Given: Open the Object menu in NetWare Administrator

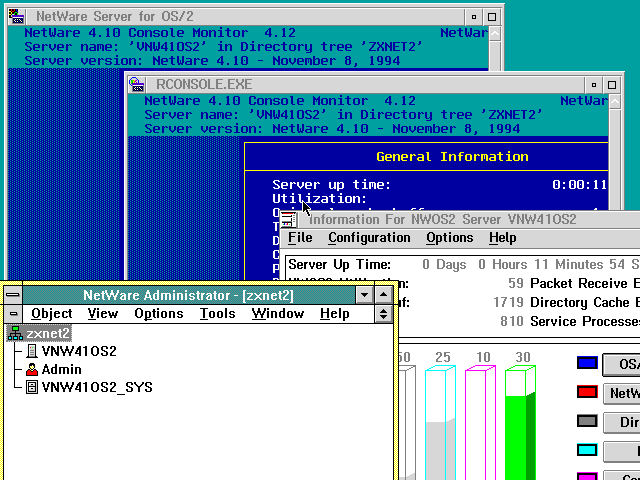Looking at the screenshot, I should [51, 313].
